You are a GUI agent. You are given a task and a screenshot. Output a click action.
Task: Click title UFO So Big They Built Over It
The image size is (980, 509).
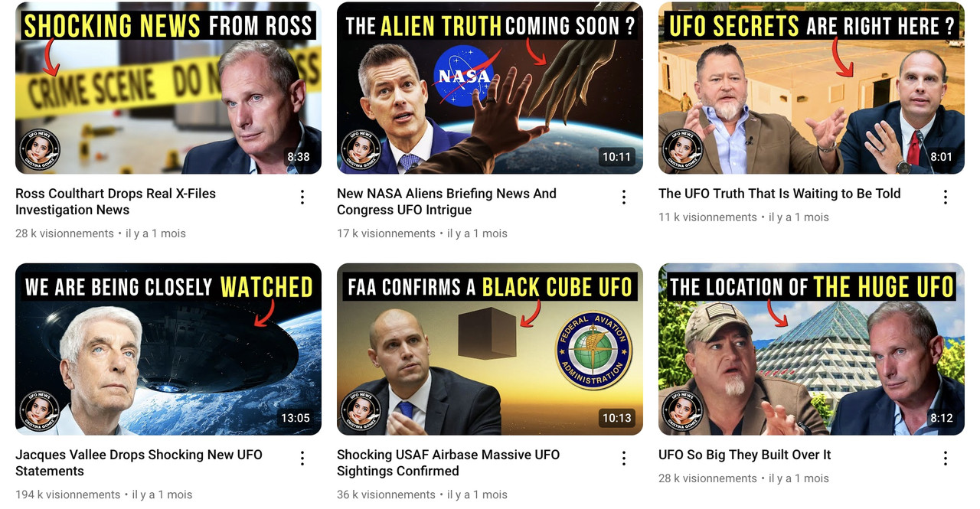pyautogui.click(x=744, y=455)
